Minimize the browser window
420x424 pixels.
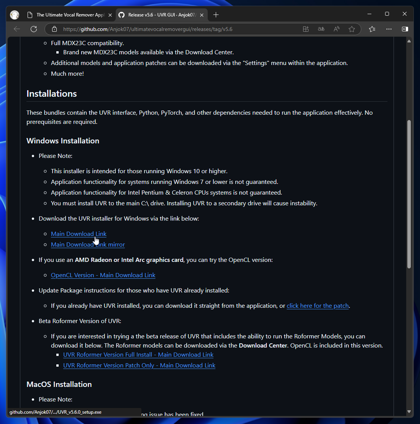[369, 14]
